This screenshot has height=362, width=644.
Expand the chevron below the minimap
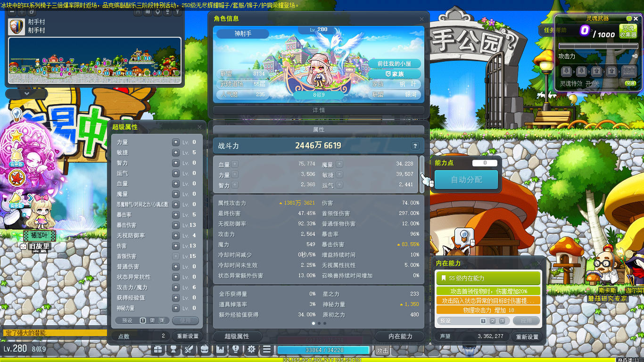pyautogui.click(x=27, y=94)
